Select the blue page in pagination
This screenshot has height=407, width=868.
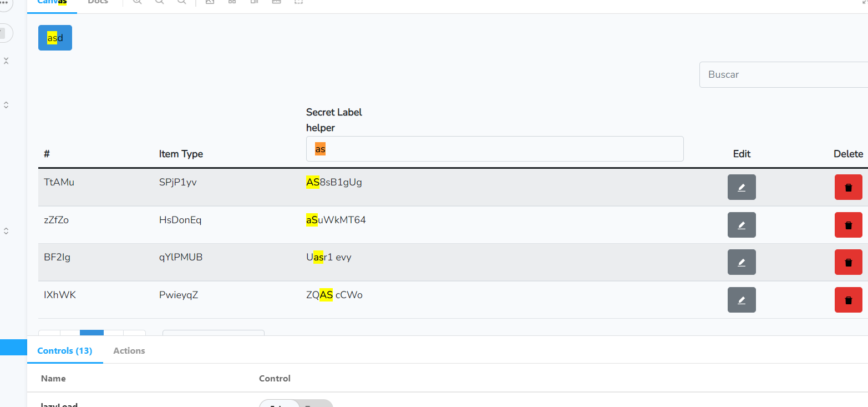92,334
